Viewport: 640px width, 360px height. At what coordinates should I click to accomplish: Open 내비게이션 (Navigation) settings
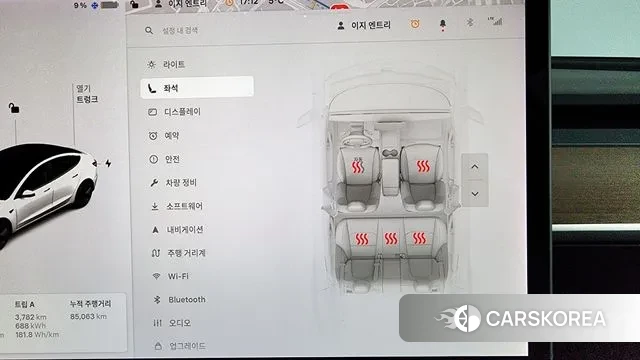pyautogui.click(x=177, y=230)
